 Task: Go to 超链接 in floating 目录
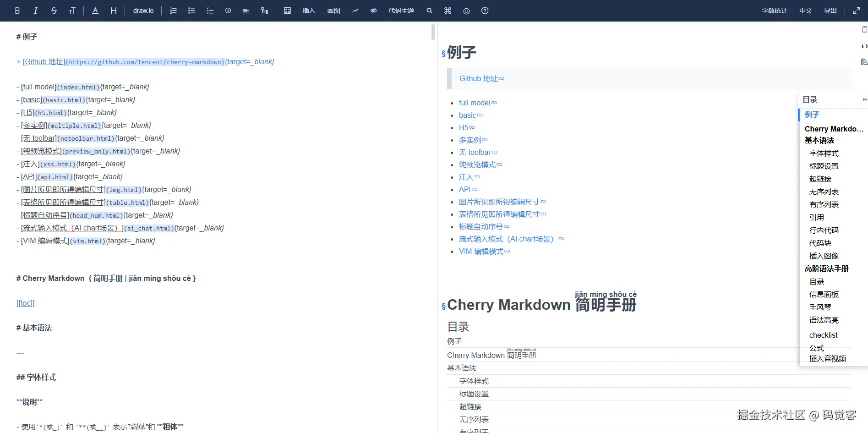820,179
